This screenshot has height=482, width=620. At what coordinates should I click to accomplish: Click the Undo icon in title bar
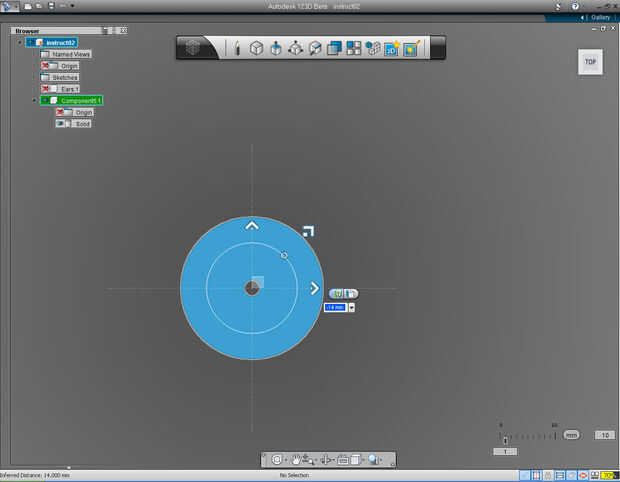[x=62, y=6]
